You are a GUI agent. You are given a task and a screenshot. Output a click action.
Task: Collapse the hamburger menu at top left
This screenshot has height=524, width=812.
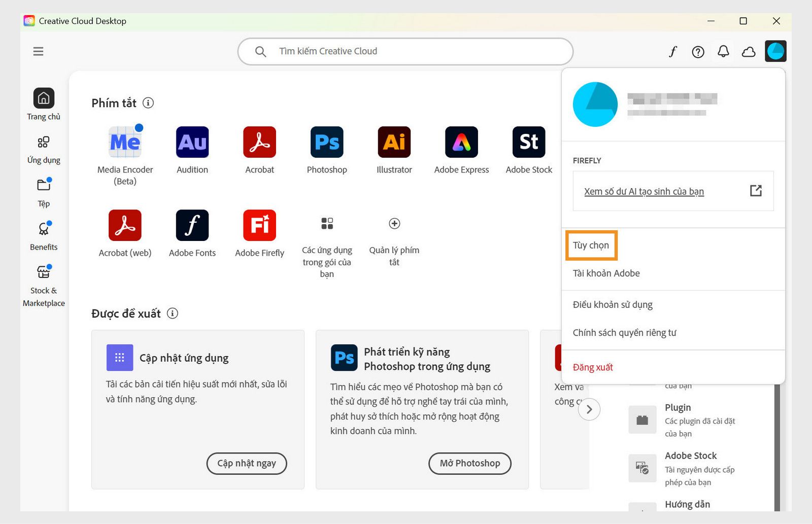38,51
